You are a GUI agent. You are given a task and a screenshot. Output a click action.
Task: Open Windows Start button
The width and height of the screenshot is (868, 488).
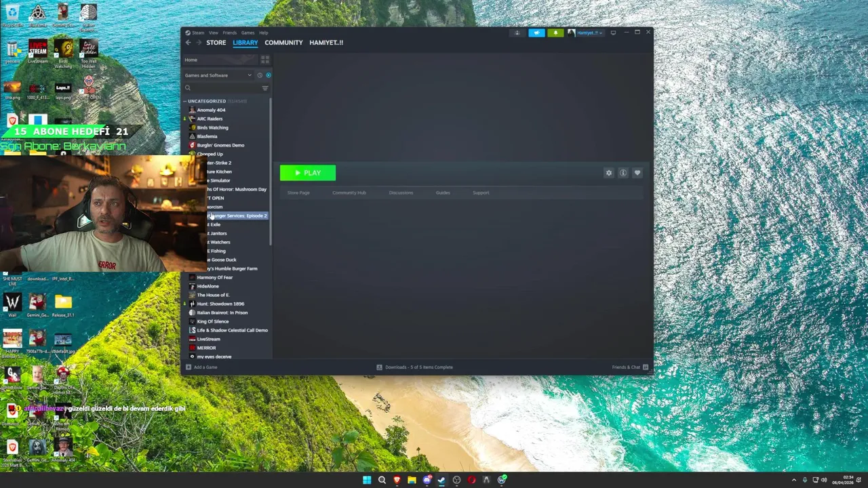click(367, 480)
